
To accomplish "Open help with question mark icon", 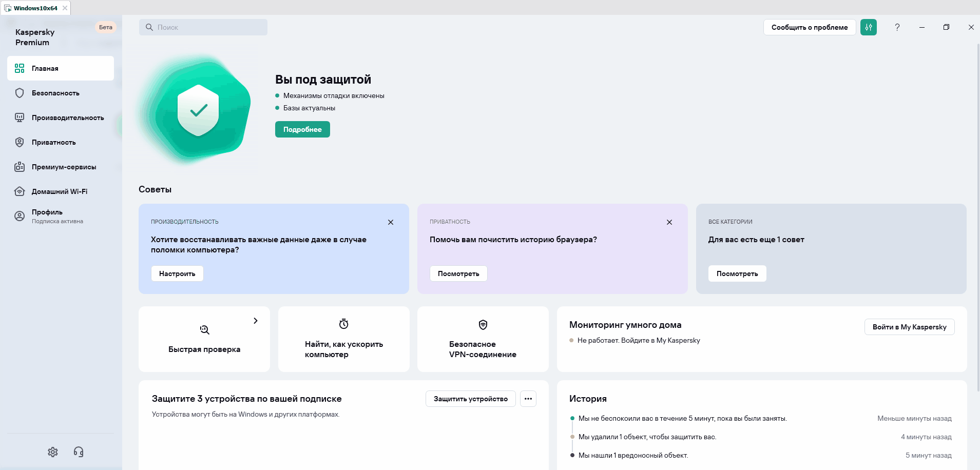I will (897, 27).
